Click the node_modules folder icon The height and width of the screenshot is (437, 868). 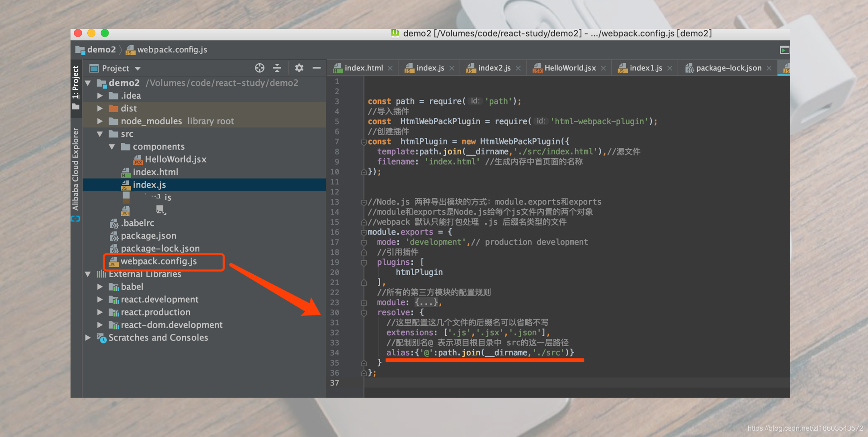coord(113,121)
